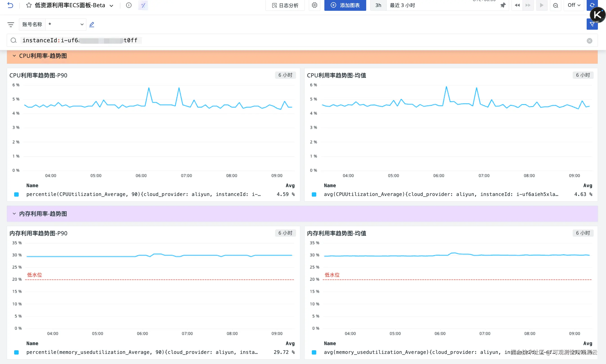This screenshot has width=606, height=364.
Task: Star the dashboard as favorite
Action: [x=29, y=5]
